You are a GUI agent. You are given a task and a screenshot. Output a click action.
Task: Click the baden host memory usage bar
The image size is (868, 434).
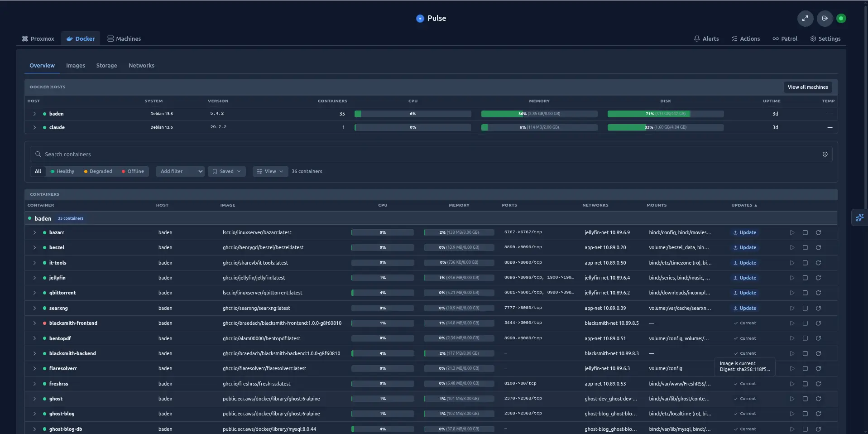click(x=539, y=114)
